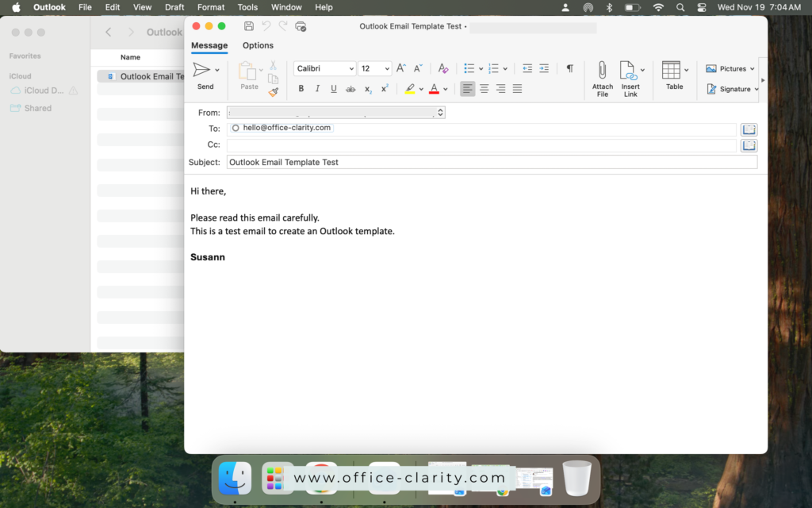
Task: Open the font size 12 dropdown
Action: click(373, 68)
